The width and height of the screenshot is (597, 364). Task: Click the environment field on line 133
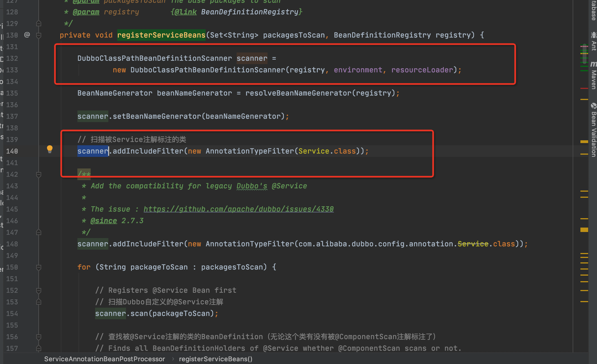pyautogui.click(x=358, y=70)
